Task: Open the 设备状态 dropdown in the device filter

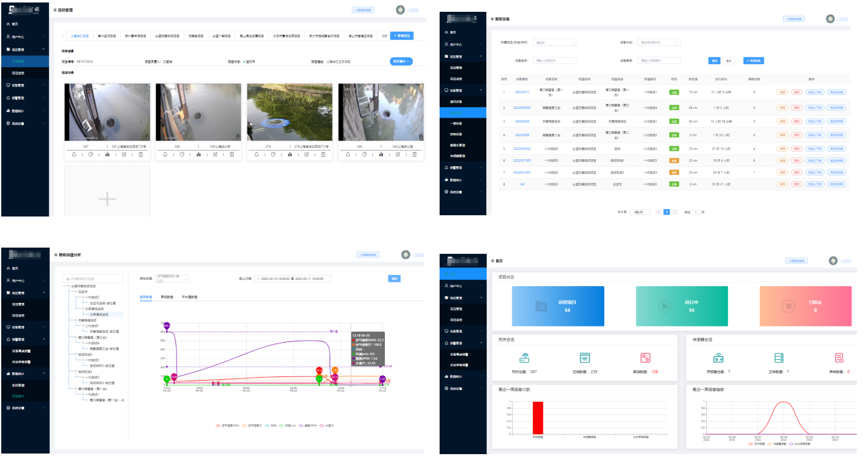Action: pyautogui.click(x=659, y=42)
